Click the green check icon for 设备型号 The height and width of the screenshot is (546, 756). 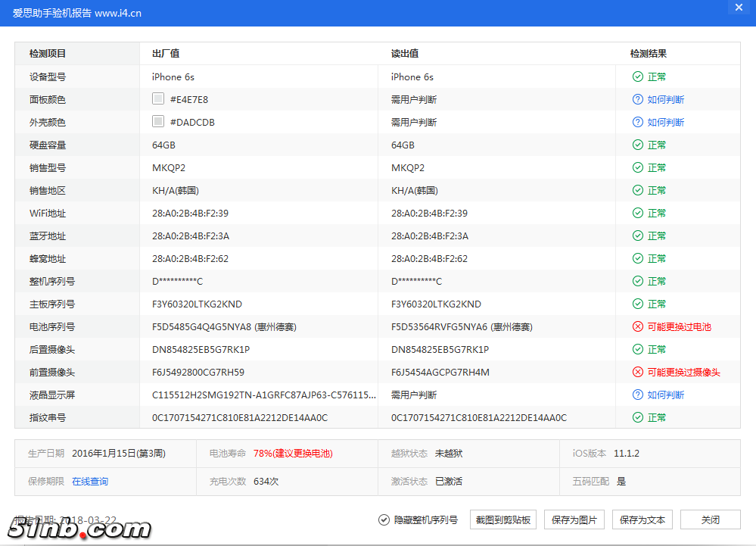[x=638, y=76]
